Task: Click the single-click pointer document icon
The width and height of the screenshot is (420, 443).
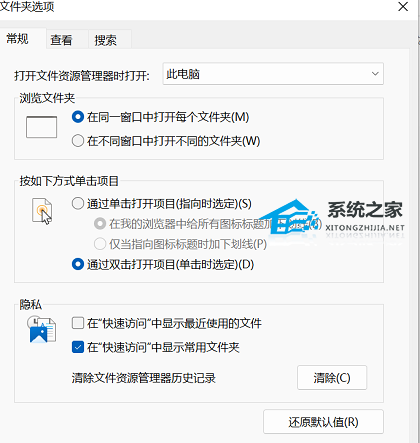Action: click(42, 211)
